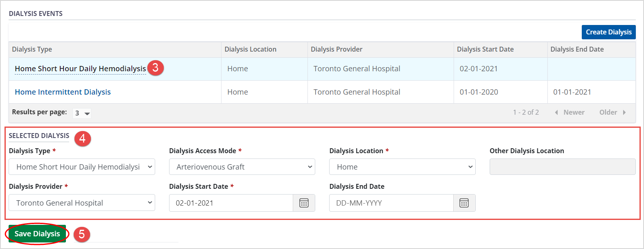Open Home Intermittent Dialysis event
Screen dimensions: 644x249
(63, 92)
